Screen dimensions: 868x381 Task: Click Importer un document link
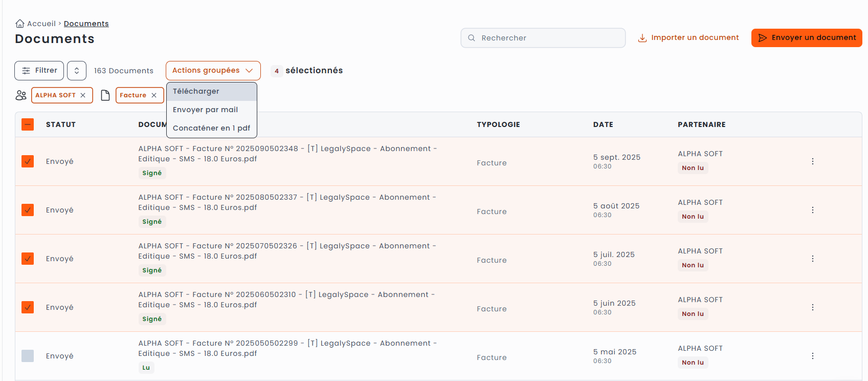pos(688,38)
